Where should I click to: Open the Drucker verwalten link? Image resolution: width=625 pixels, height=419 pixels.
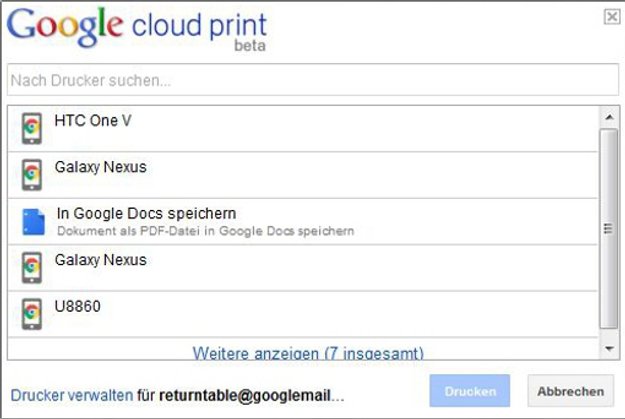(x=72, y=395)
